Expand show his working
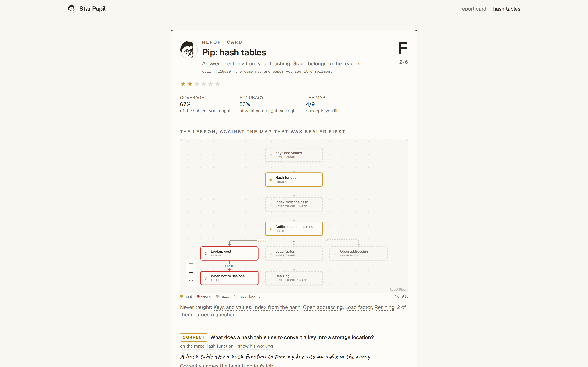 coord(255,346)
